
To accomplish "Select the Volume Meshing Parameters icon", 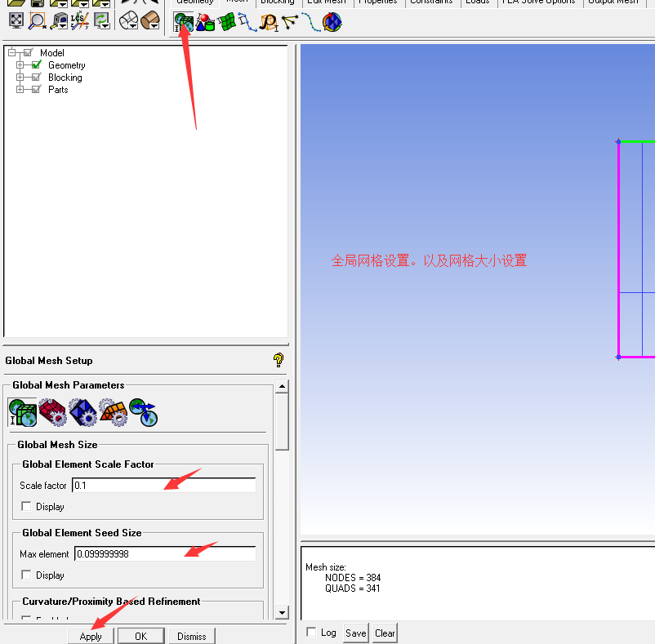I will pyautogui.click(x=82, y=413).
